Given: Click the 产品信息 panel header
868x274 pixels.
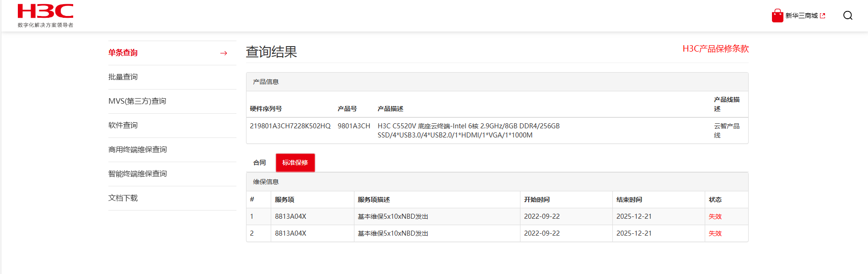Looking at the screenshot, I should (x=497, y=82).
